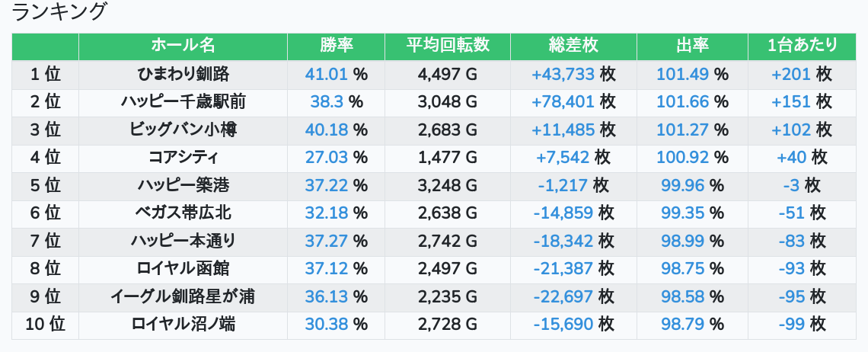Open ひまわり釧路 hall name
The image size is (868, 352).
[183, 74]
